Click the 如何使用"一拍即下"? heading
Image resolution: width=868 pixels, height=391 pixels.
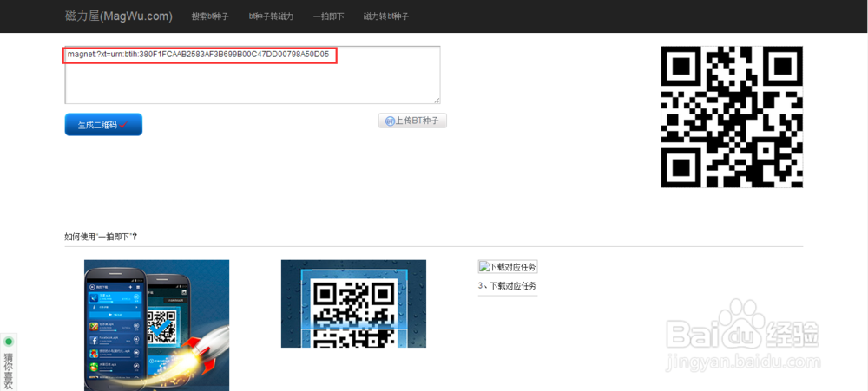[101, 237]
